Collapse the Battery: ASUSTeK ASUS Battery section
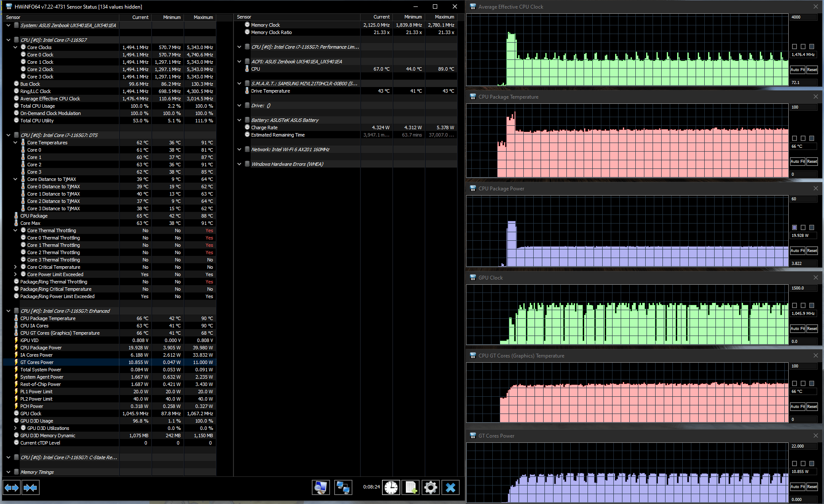This screenshot has width=824, height=504. tap(239, 120)
